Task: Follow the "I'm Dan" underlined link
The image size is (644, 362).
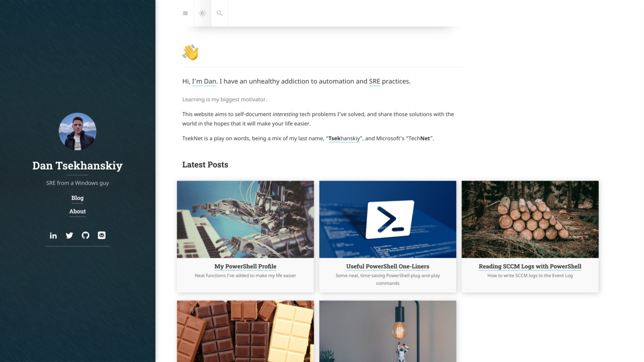Action: (204, 81)
